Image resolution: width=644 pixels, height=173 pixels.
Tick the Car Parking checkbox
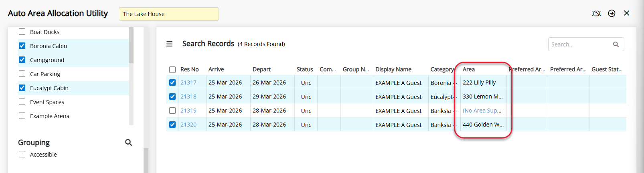tap(22, 74)
